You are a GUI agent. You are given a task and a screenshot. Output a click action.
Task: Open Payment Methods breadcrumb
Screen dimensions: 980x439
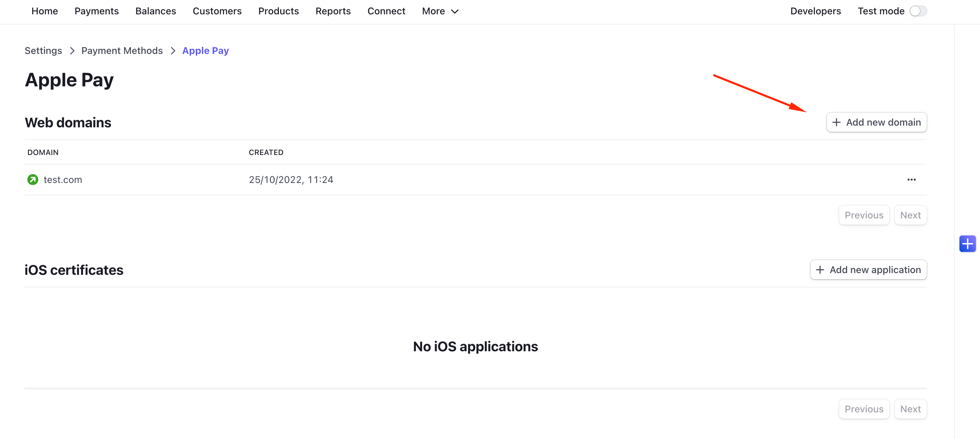point(122,51)
